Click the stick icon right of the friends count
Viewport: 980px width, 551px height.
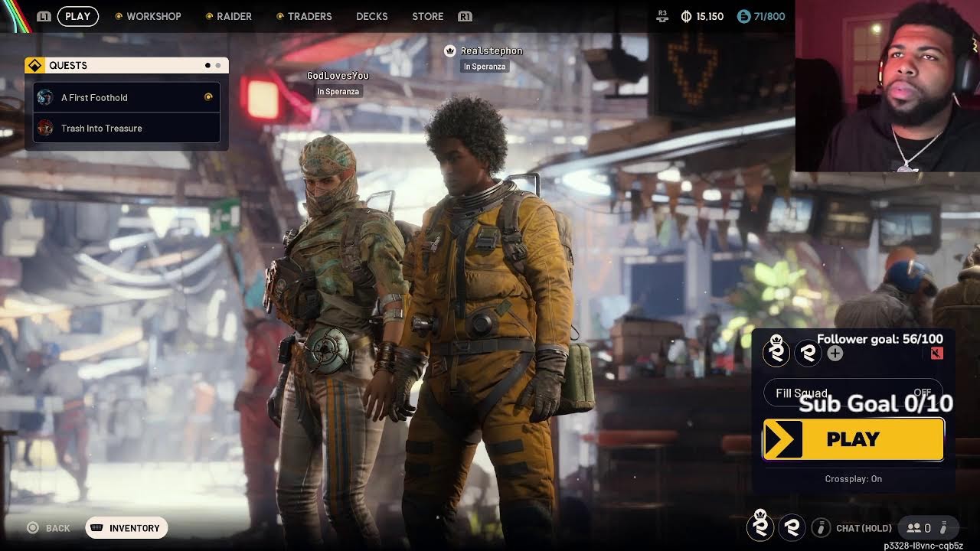click(x=944, y=527)
